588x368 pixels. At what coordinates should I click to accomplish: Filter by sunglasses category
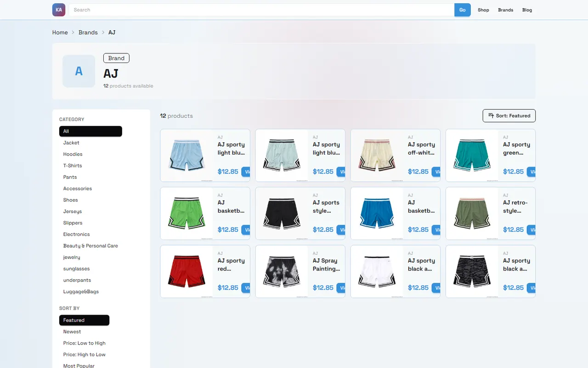coord(76,269)
